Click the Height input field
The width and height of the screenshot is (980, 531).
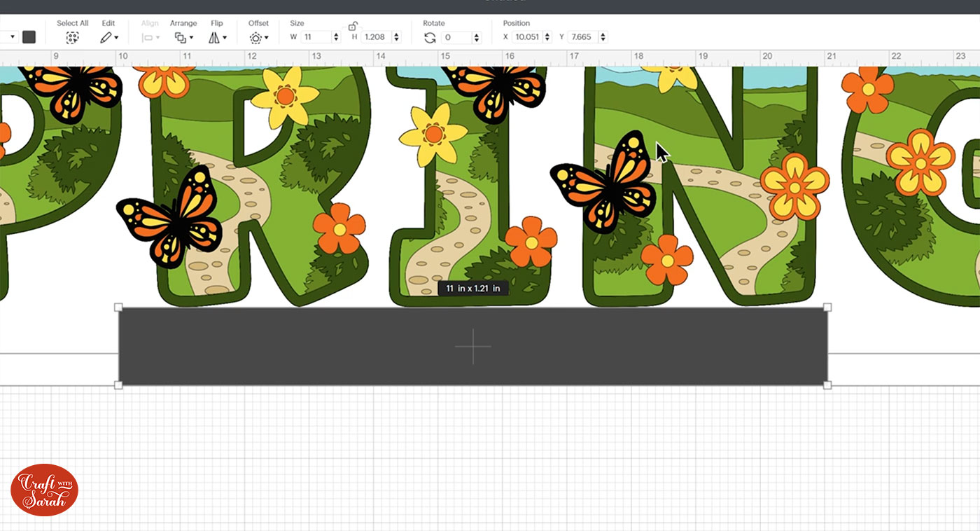376,37
